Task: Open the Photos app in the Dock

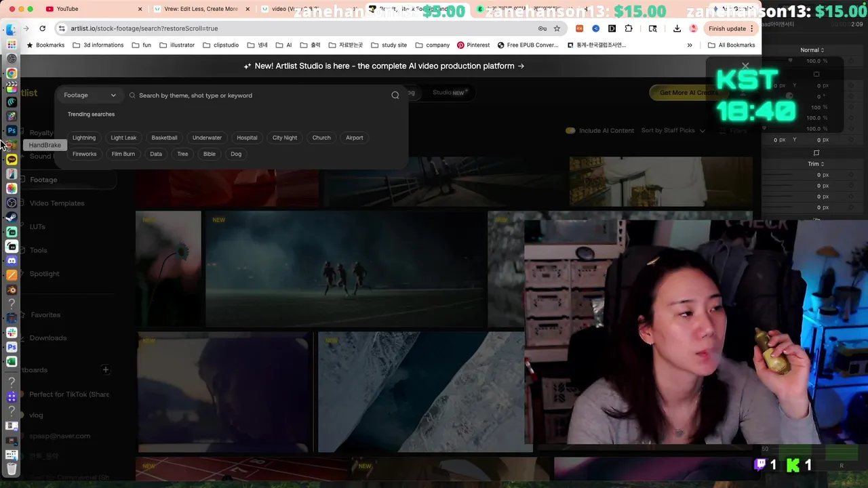Action: 12,188
